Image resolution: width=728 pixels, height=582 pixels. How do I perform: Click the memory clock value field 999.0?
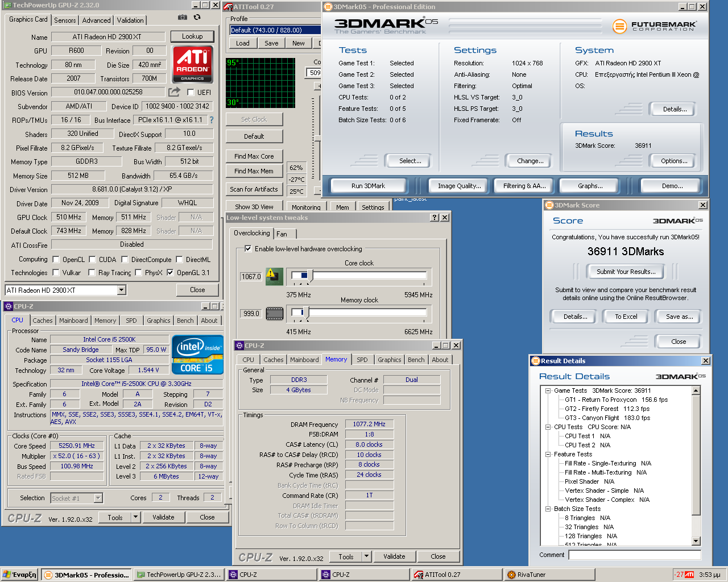coord(251,314)
